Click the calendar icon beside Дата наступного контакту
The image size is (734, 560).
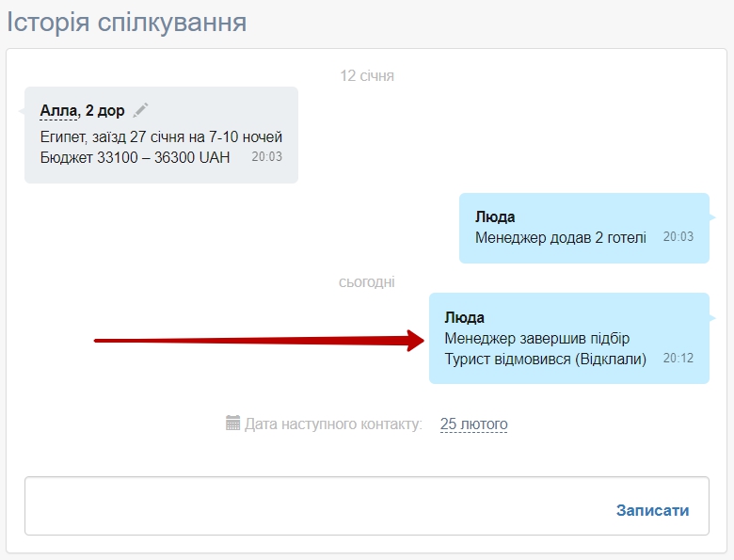pos(232,423)
